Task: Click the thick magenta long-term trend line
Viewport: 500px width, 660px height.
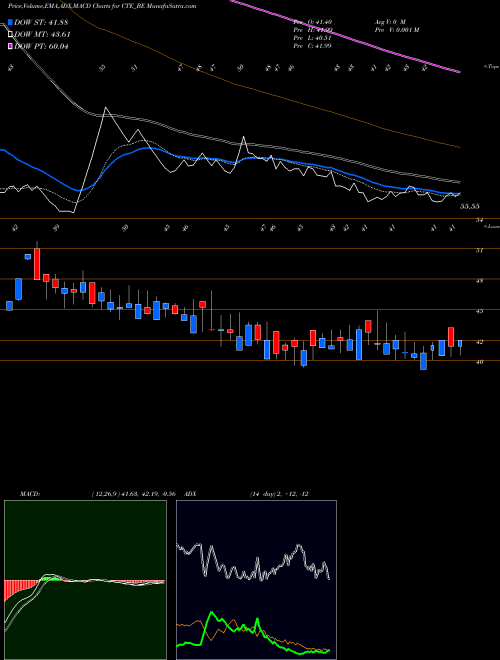Action: (x=345, y=37)
